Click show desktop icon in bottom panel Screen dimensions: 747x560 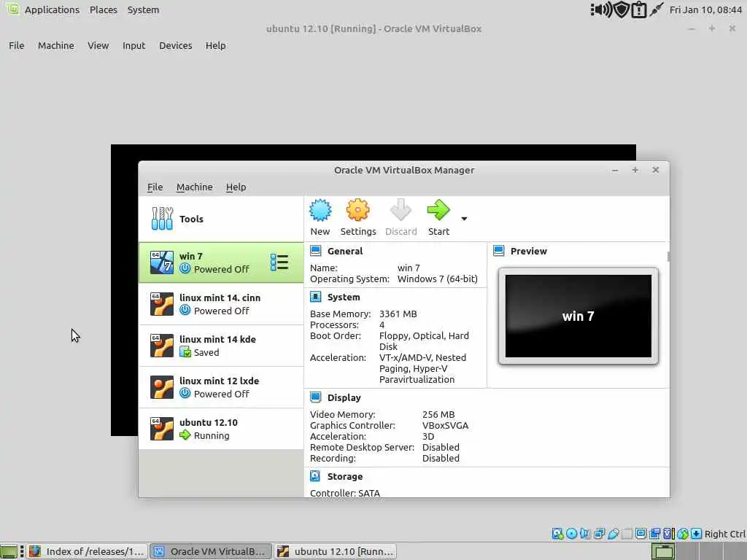pyautogui.click(x=9, y=551)
